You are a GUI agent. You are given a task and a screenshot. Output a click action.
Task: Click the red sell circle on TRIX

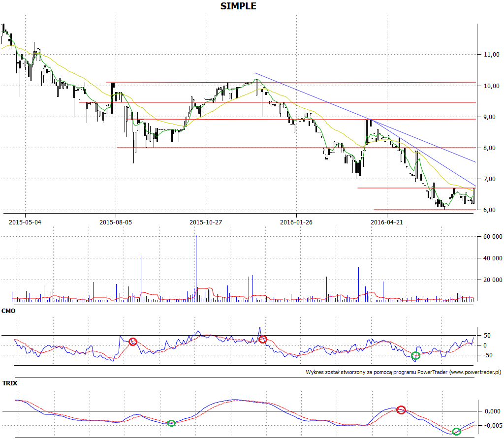pos(401,410)
